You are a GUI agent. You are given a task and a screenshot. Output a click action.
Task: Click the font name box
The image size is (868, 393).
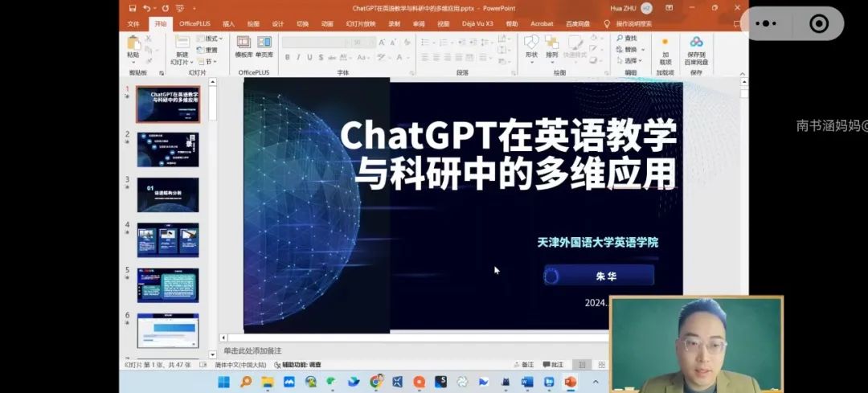click(315, 42)
